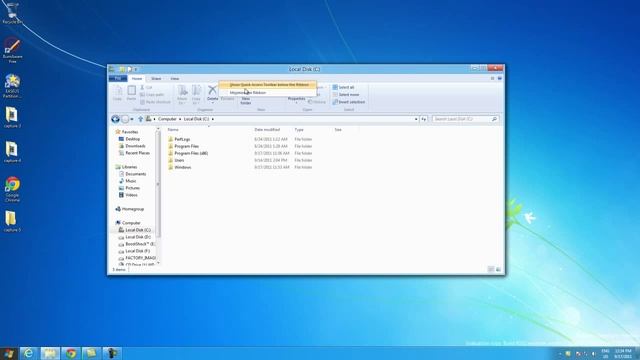Click Select none in the ribbon
The height and width of the screenshot is (360, 640).
click(346, 95)
